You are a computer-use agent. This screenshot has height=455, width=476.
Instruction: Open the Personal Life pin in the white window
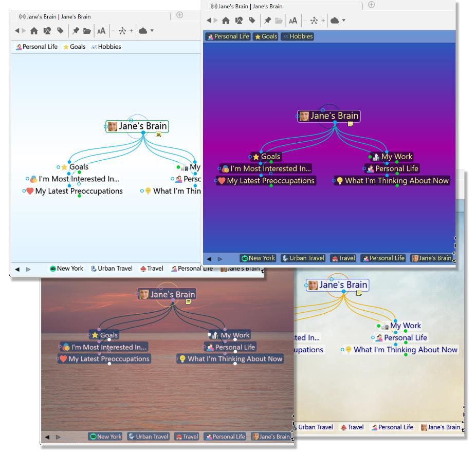[36, 47]
